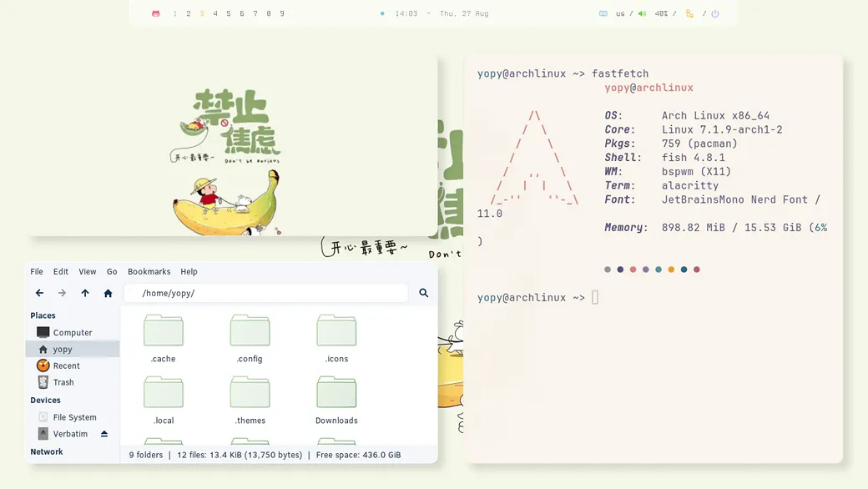
Task: Go to parent folder with up arrow
Action: (84, 293)
